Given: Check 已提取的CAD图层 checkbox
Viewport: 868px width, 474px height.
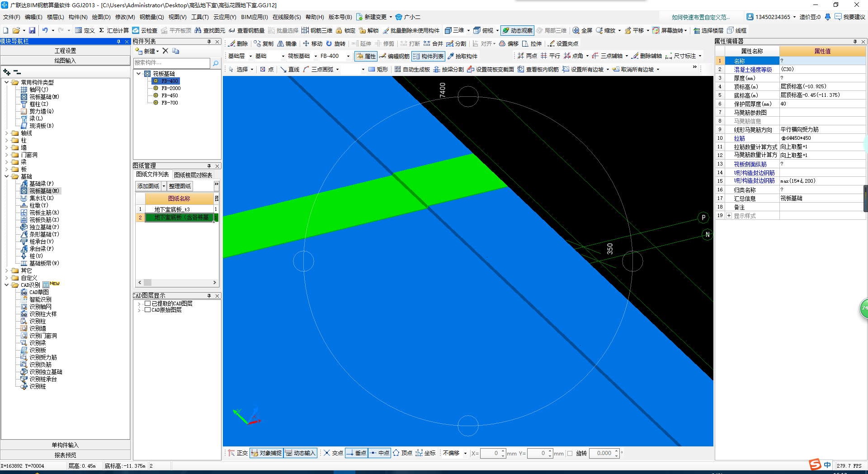Looking at the screenshot, I should coord(147,303).
